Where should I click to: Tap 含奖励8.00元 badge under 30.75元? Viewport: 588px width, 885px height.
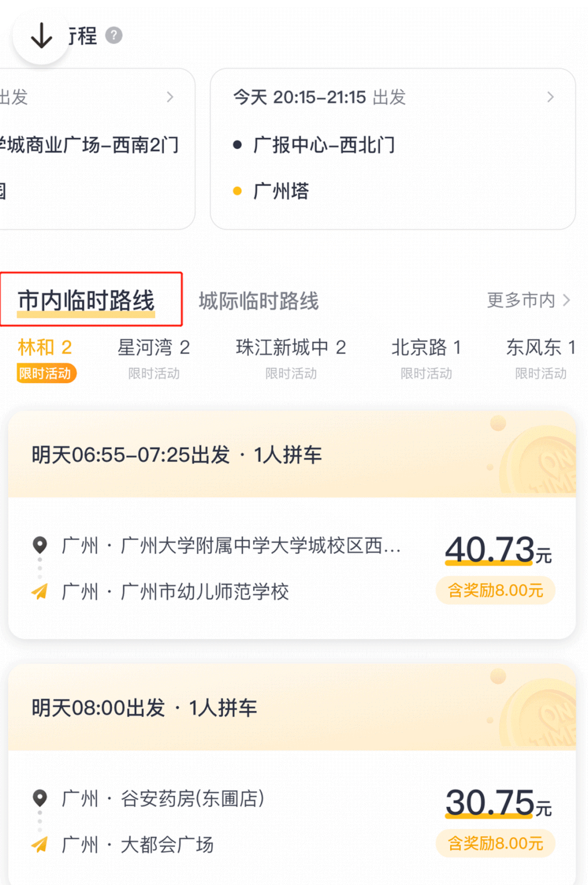pyautogui.click(x=495, y=844)
